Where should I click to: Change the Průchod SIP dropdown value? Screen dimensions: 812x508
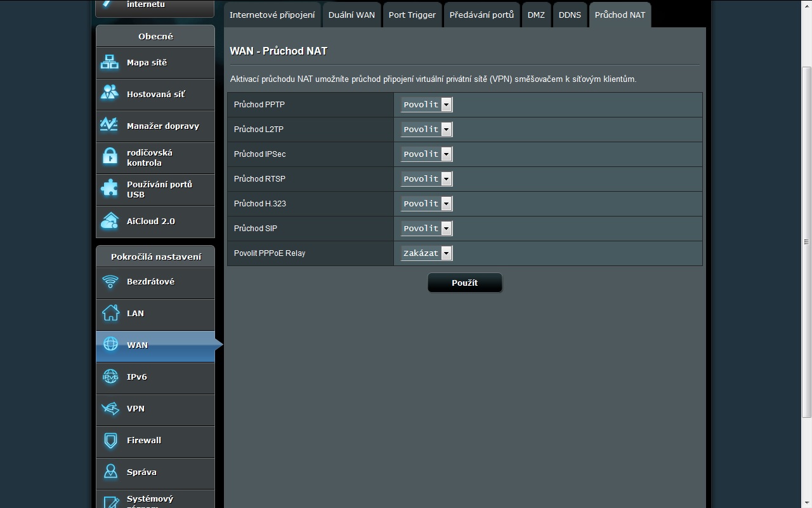426,229
